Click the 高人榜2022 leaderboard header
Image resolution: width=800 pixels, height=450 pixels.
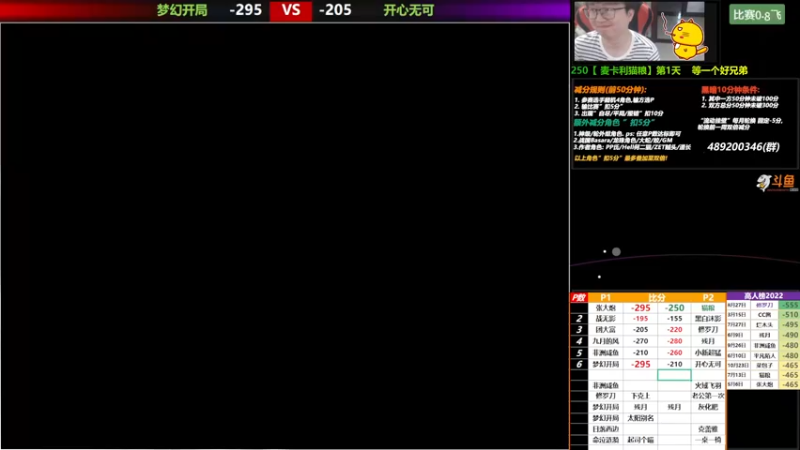pyautogui.click(x=763, y=296)
